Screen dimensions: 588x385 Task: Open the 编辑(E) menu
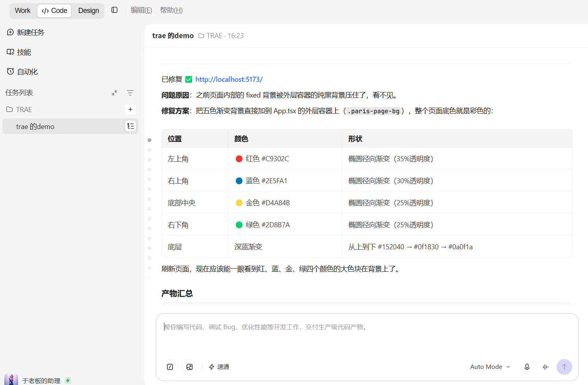[x=141, y=10]
